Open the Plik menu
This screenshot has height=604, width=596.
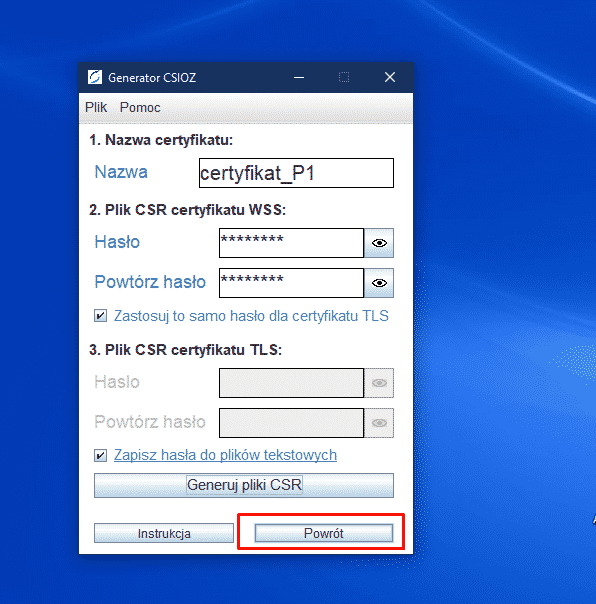[x=96, y=107]
